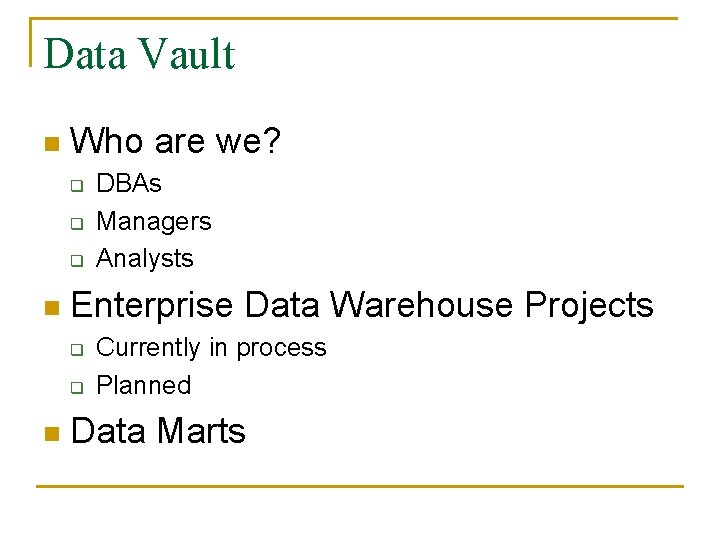
Task: Select the "Enterprise Data Warehouse Projects" line
Action: click(362, 305)
